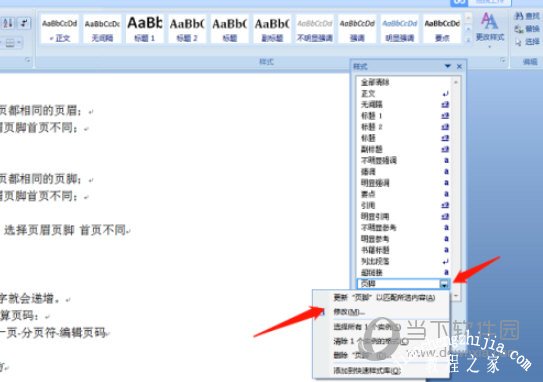Click the quick styles gallery down arrow
The image size is (543, 382).
[x=468, y=29]
